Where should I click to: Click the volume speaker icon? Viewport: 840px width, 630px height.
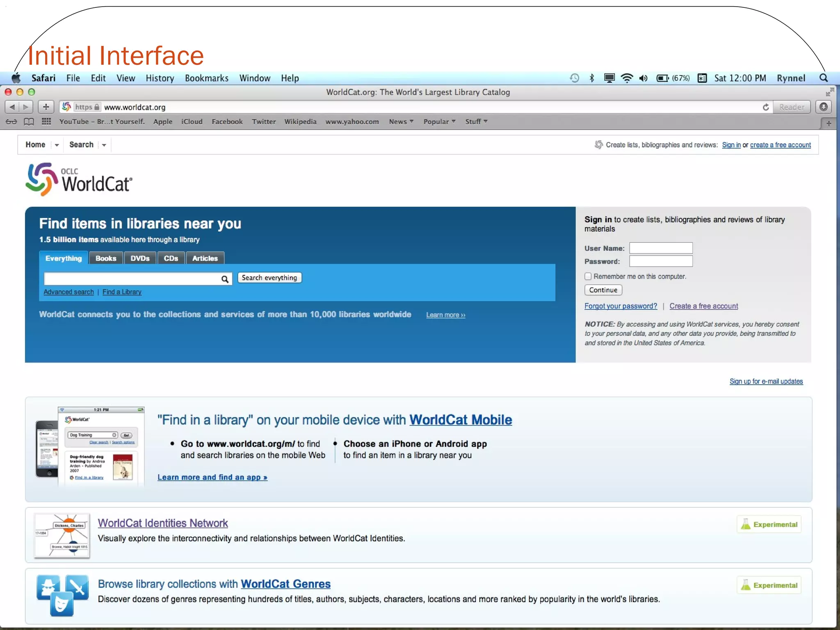[x=643, y=78]
